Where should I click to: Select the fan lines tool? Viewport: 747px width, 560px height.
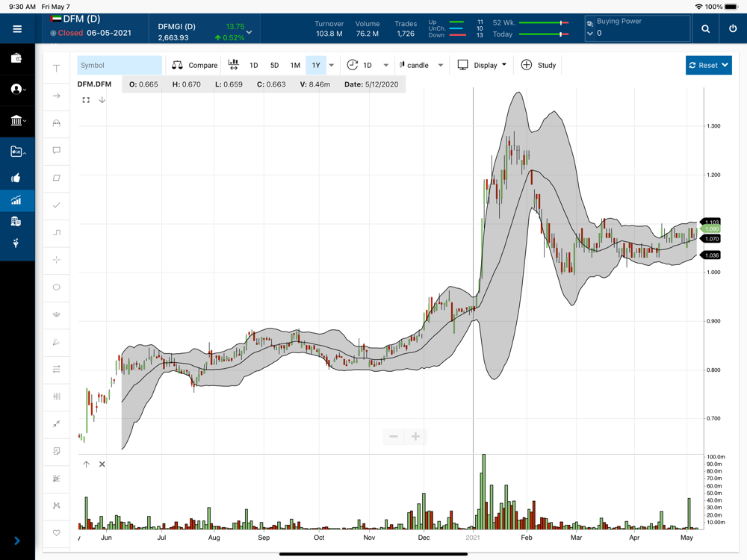pos(57,342)
